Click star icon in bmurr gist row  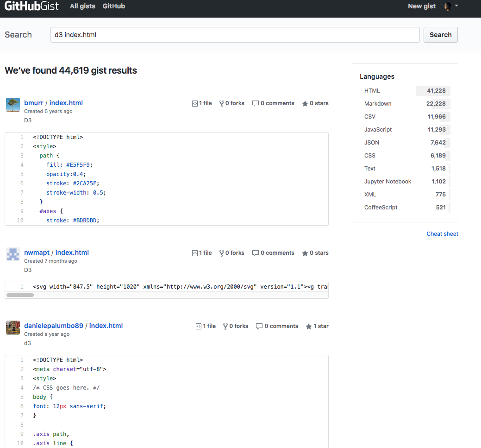[x=305, y=103]
